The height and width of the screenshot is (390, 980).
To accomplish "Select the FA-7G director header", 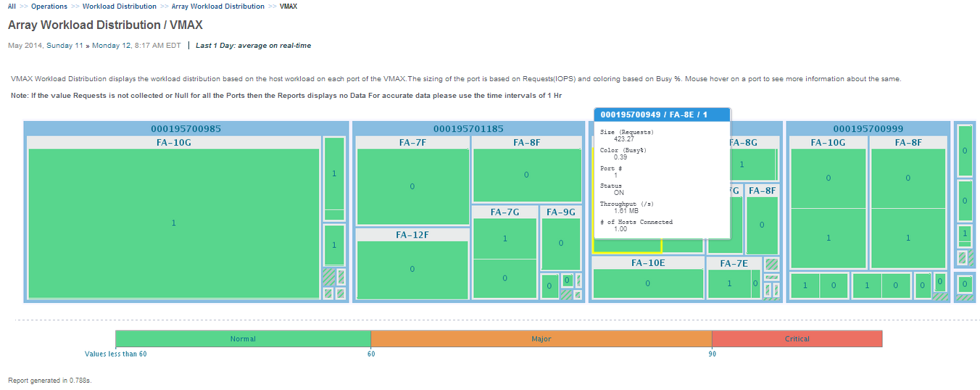I will [x=504, y=212].
